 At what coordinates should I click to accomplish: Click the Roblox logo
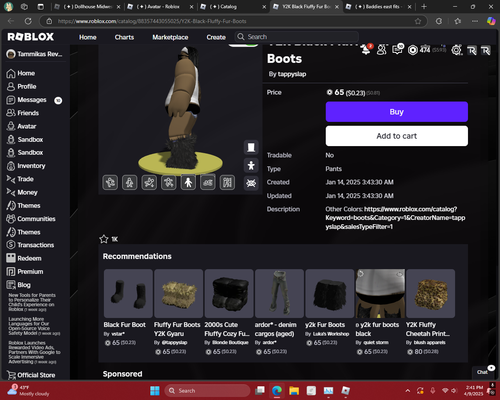pos(31,37)
